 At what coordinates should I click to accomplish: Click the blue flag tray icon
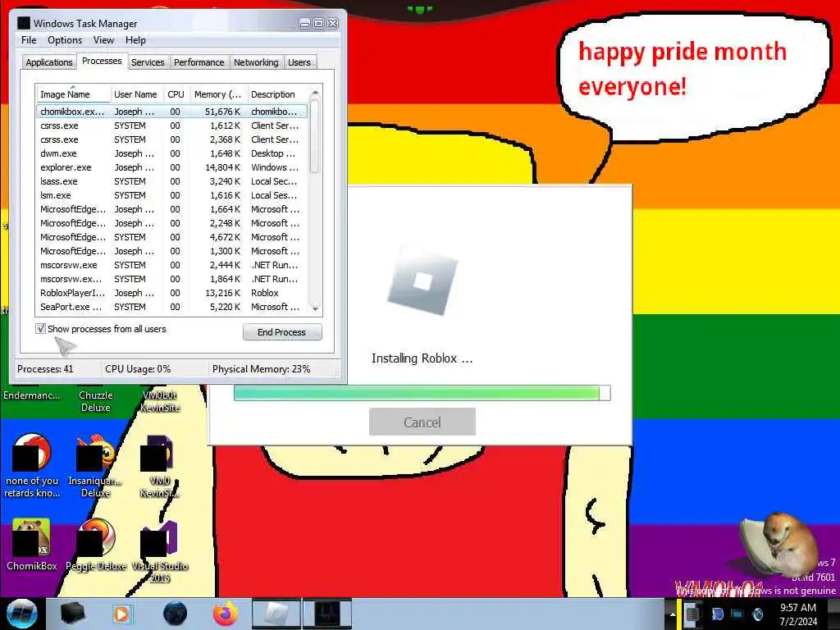click(717, 614)
